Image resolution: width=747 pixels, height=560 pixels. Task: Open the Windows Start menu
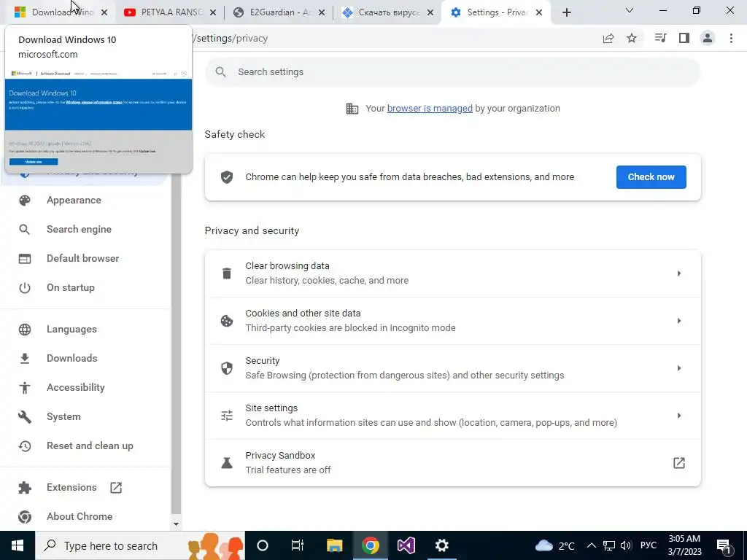18,545
